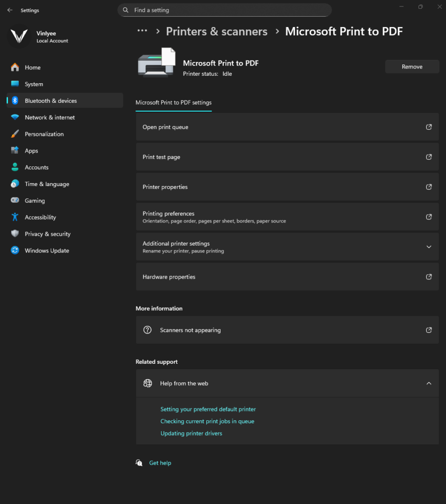Click the Accessibility person icon
The height and width of the screenshot is (504, 446).
pyautogui.click(x=15, y=217)
